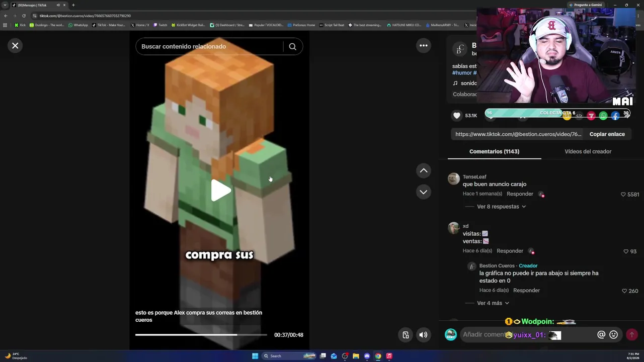
Task: Click the taskbar Search box
Action: click(x=290, y=356)
